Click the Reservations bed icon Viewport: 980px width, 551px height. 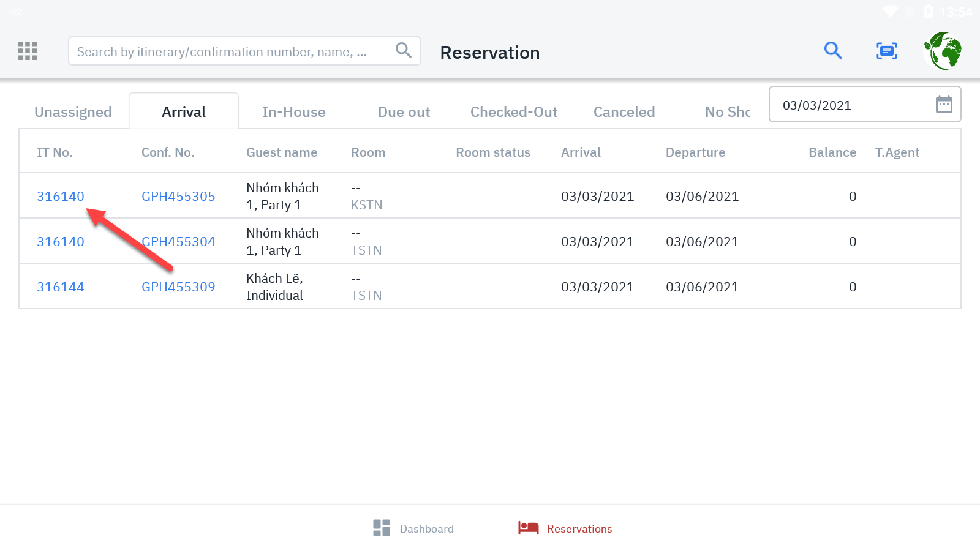pyautogui.click(x=528, y=528)
